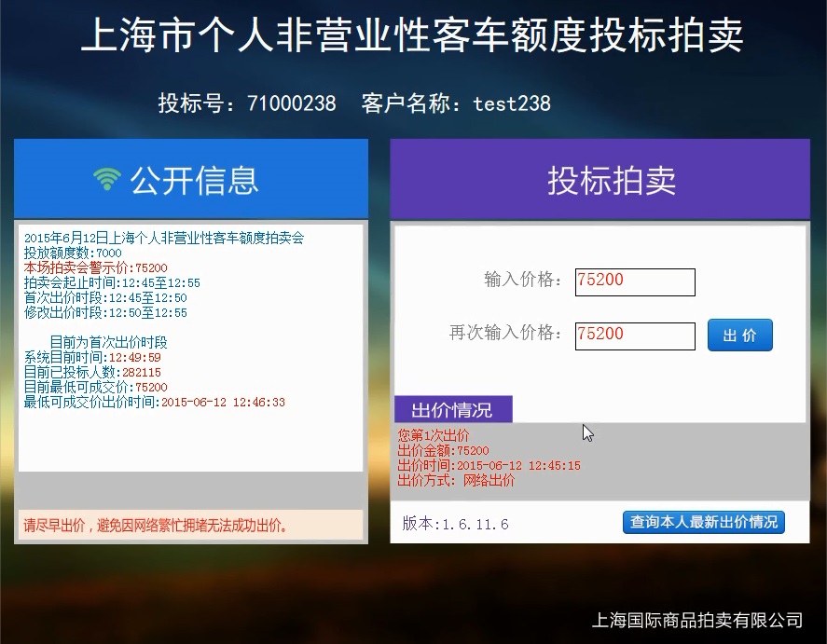
Task: Click the 再次输入价格 input field
Action: click(x=635, y=336)
